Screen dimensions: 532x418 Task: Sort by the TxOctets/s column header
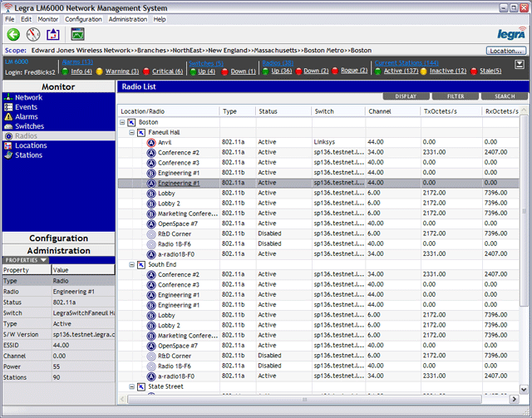click(451, 111)
